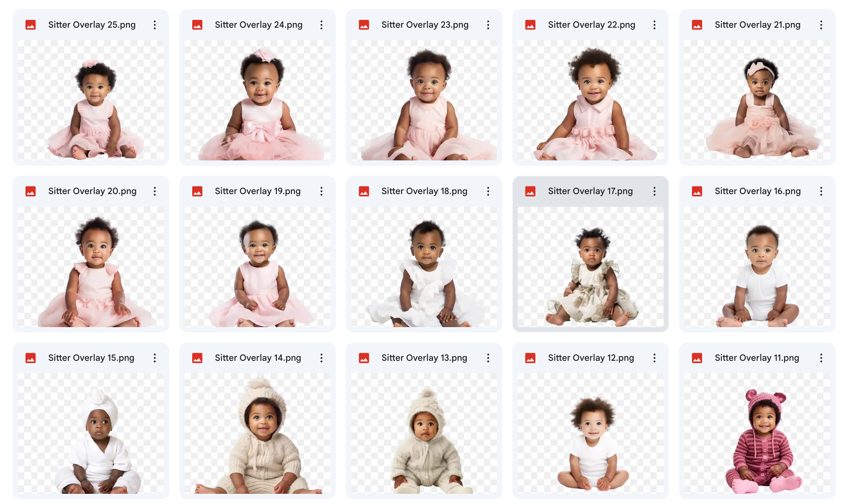Click the red image icon beside Sitter Overlay 20.png

click(x=31, y=191)
